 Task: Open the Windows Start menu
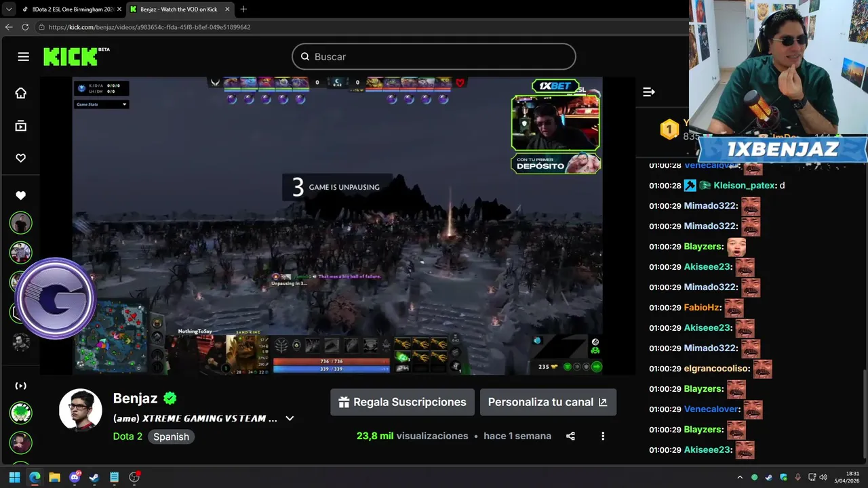[14, 477]
